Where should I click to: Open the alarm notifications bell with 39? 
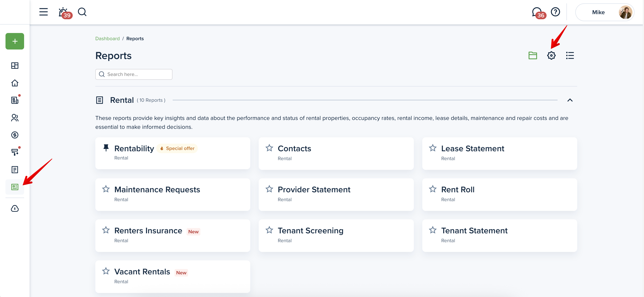(x=63, y=12)
